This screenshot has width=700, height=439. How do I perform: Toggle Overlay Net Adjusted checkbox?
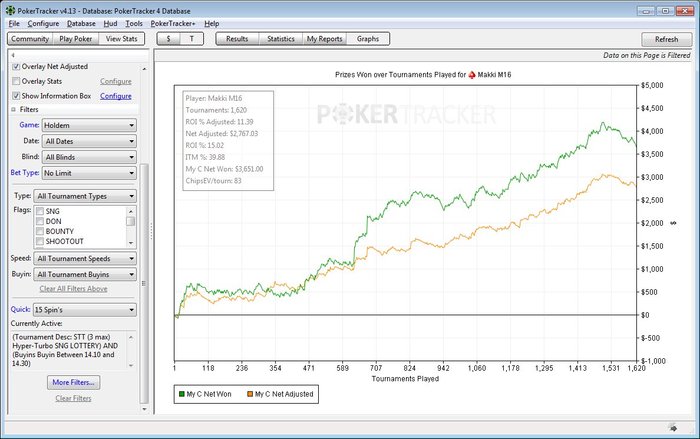point(16,67)
